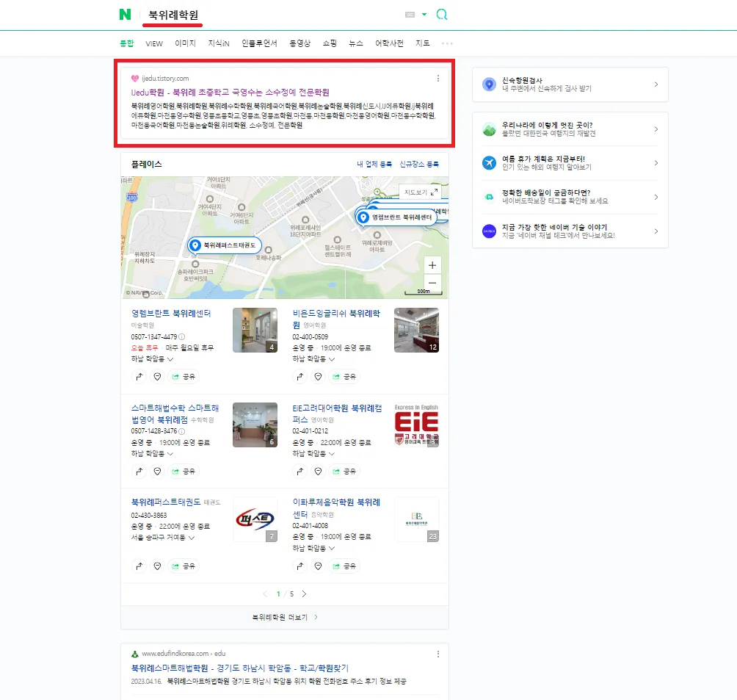
Task: Click the next page arrow in place results
Action: (304, 593)
